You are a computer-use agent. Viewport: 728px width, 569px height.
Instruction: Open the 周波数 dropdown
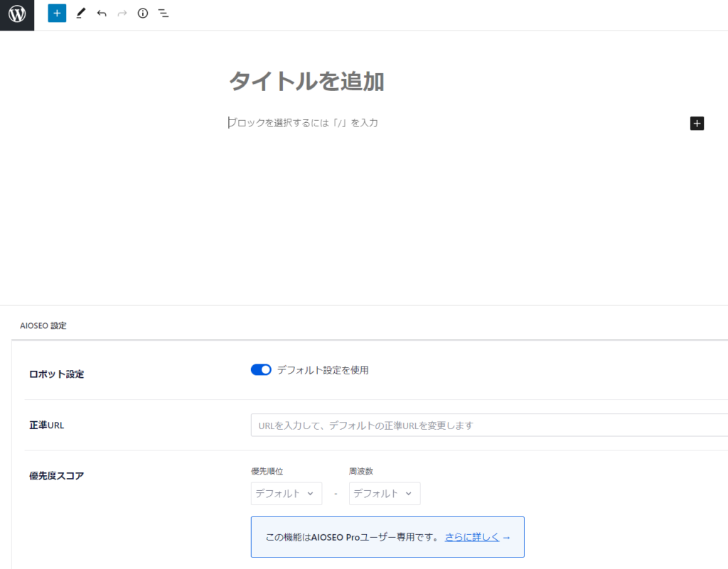384,494
